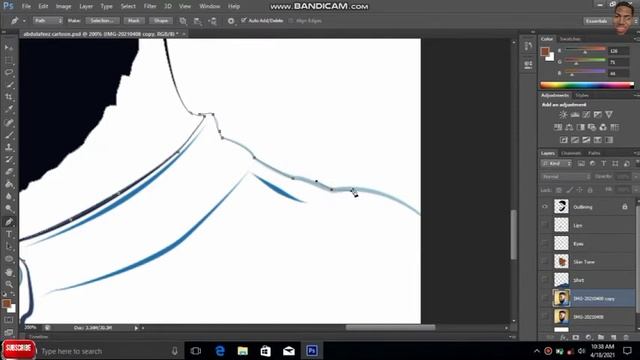Screen dimensions: 640x360
Task: Select the Zoom tool in toolbox
Action: pyautogui.click(x=9, y=284)
